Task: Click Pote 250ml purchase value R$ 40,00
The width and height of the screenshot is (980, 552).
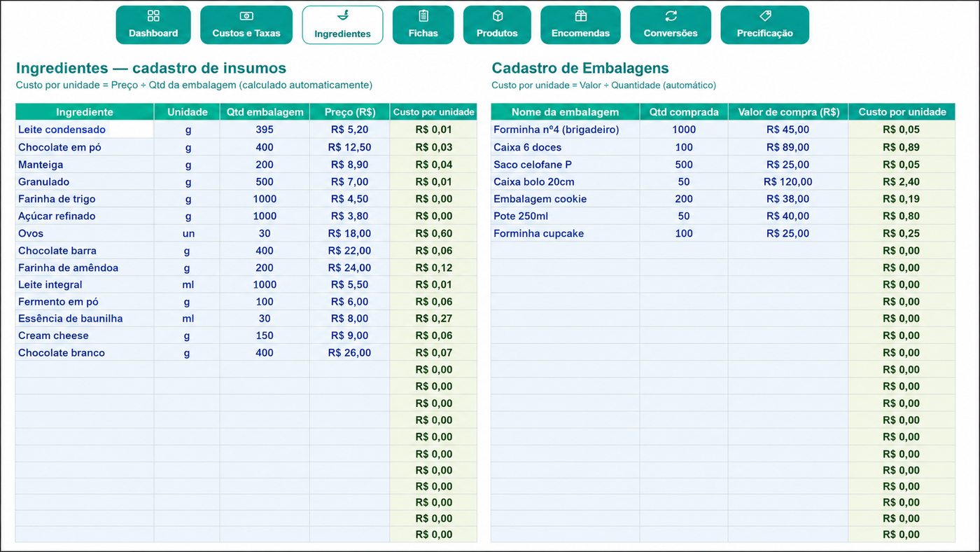Action: pos(788,216)
